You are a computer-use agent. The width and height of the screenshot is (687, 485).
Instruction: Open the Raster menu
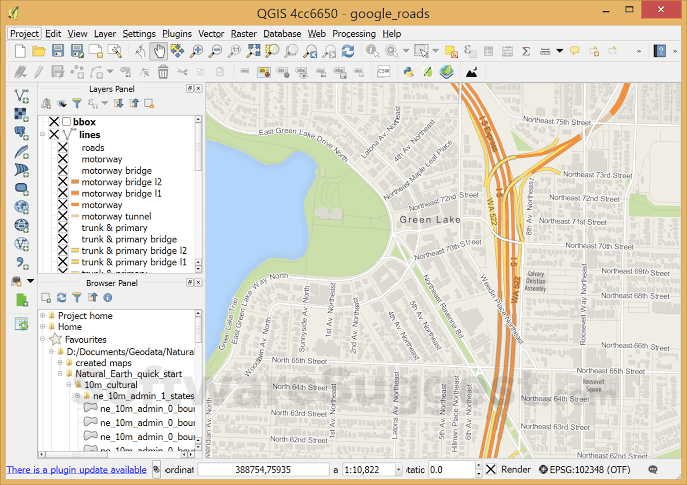[x=243, y=33]
